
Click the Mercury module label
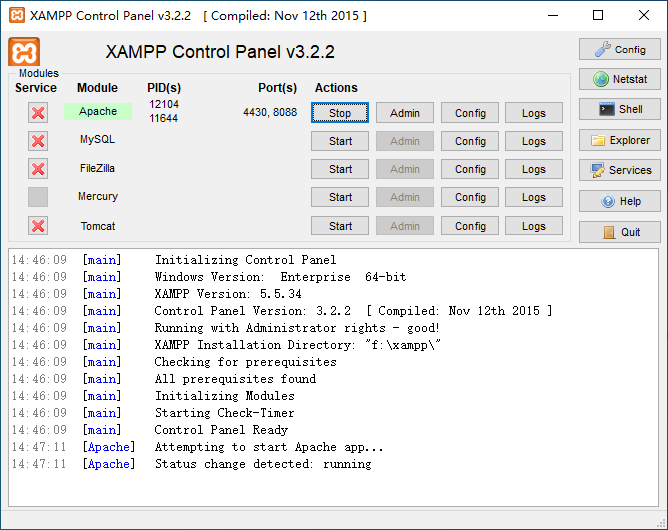(x=98, y=196)
